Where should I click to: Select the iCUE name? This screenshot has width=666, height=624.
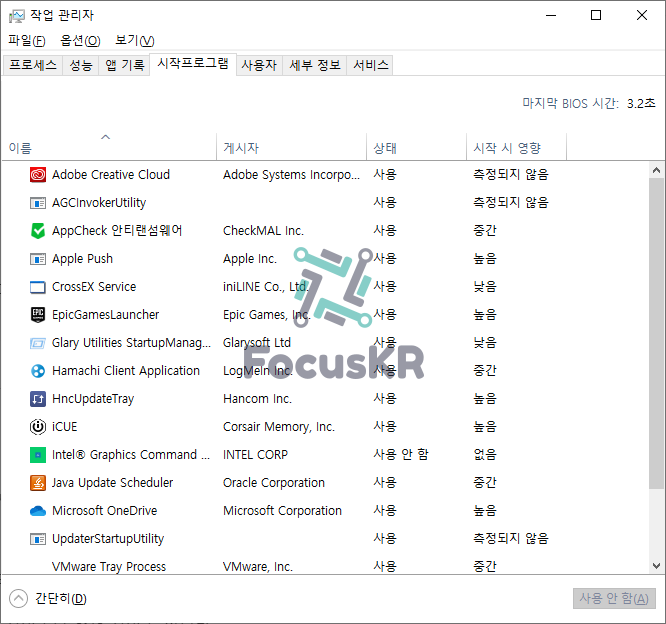(x=65, y=427)
